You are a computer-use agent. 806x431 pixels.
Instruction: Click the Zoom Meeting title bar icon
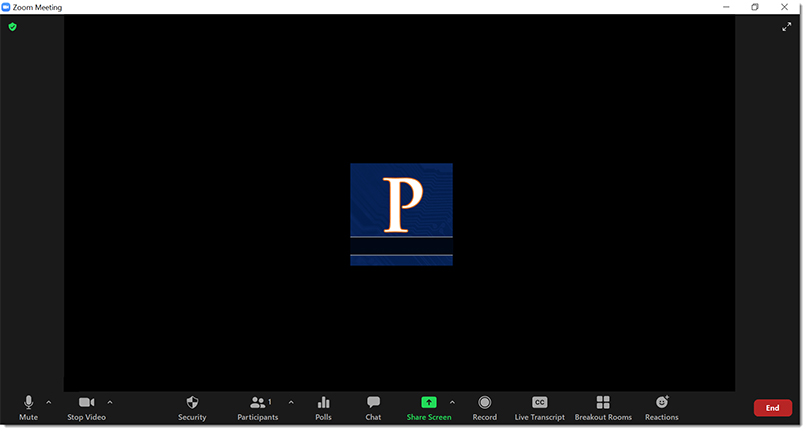point(7,7)
